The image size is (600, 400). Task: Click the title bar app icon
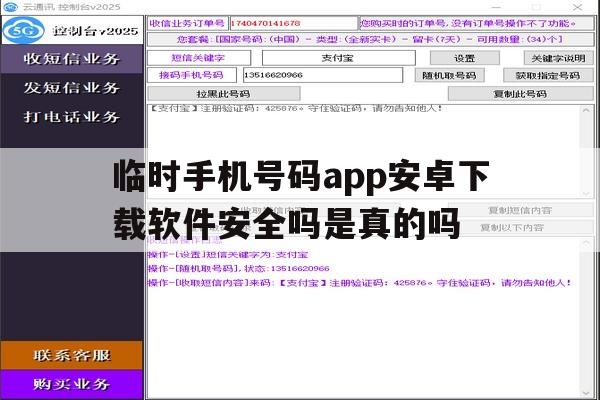10,7
